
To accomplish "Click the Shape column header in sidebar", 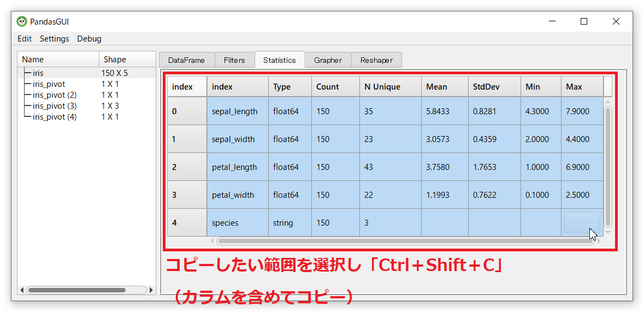I will coord(115,60).
